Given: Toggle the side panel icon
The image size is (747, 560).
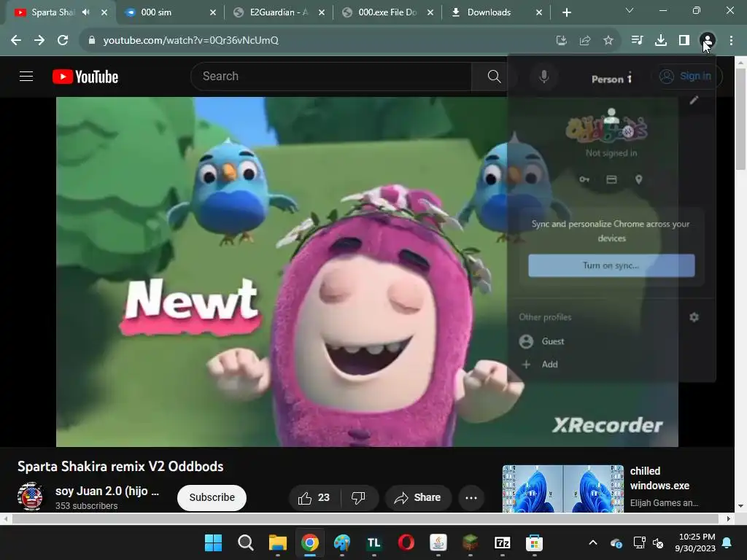Looking at the screenshot, I should coord(684,41).
